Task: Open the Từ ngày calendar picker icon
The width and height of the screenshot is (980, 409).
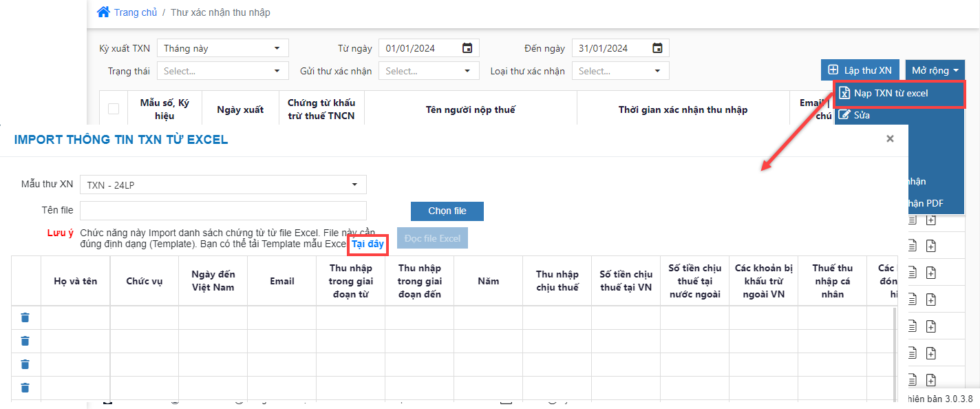Action: [x=467, y=48]
